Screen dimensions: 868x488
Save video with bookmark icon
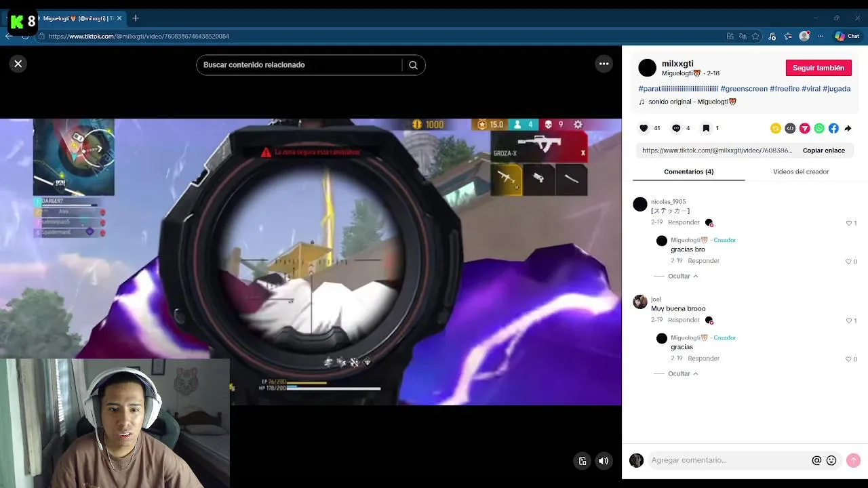coord(706,128)
